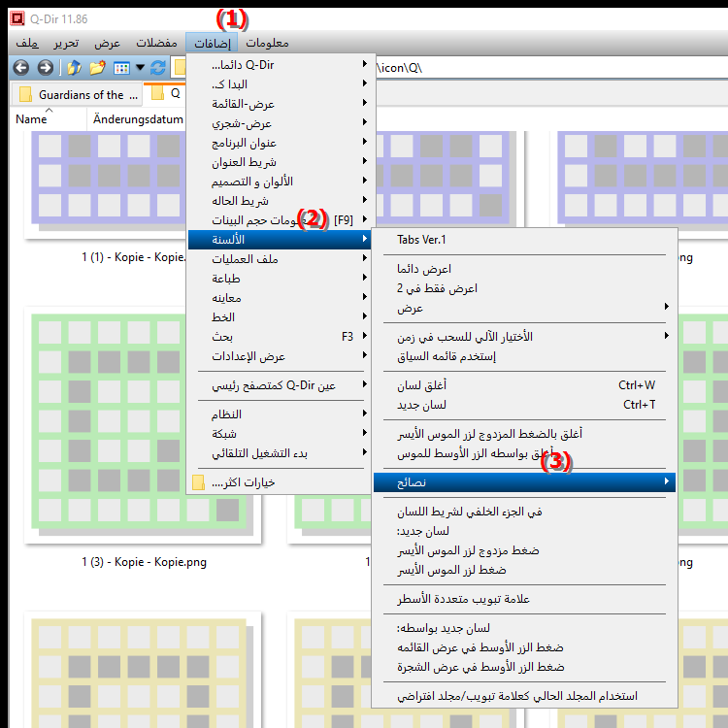Open the ملف menu
Screen dimensions: 728x728
27,43
